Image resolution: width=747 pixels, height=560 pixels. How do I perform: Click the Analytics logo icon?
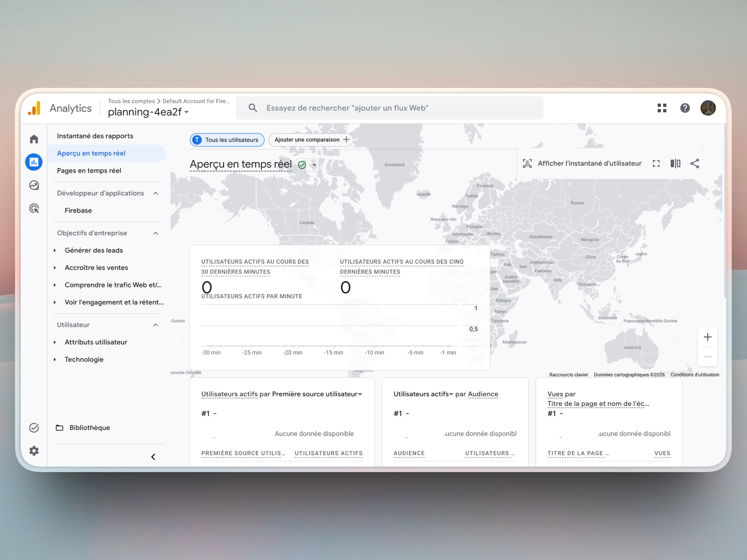34,108
